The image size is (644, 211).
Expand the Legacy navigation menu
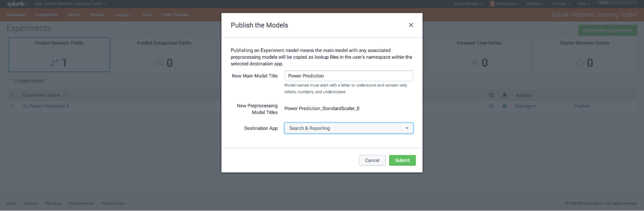tap(124, 15)
